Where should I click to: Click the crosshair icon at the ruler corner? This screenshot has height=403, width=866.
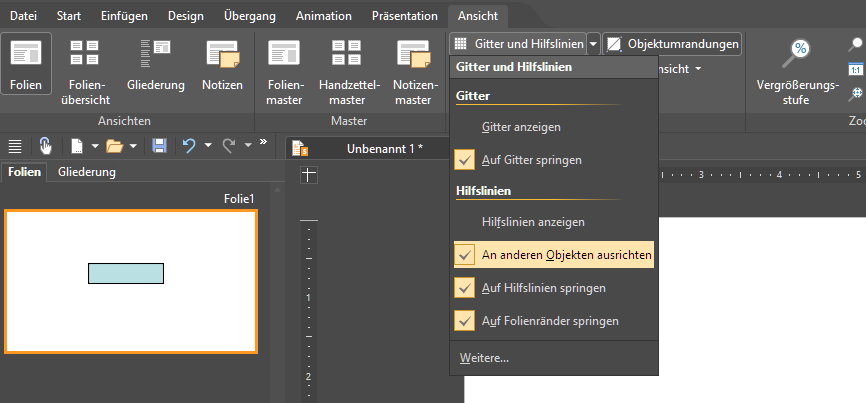309,175
